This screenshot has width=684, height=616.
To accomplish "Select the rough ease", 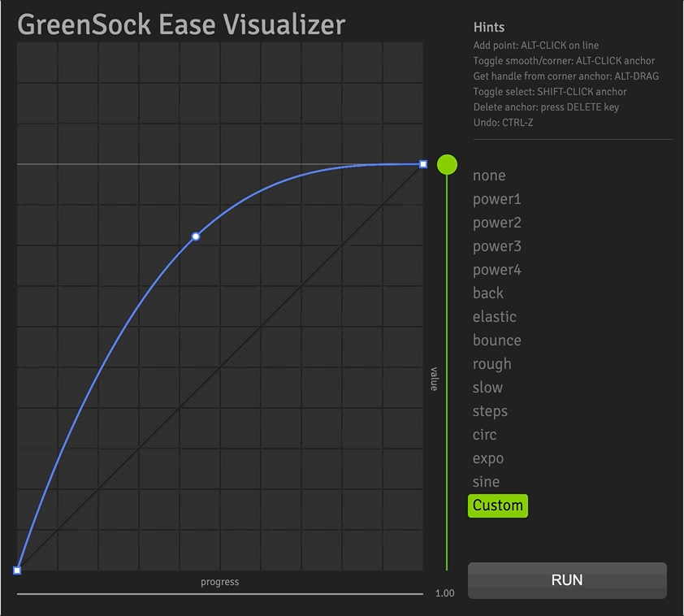I will coord(491,364).
